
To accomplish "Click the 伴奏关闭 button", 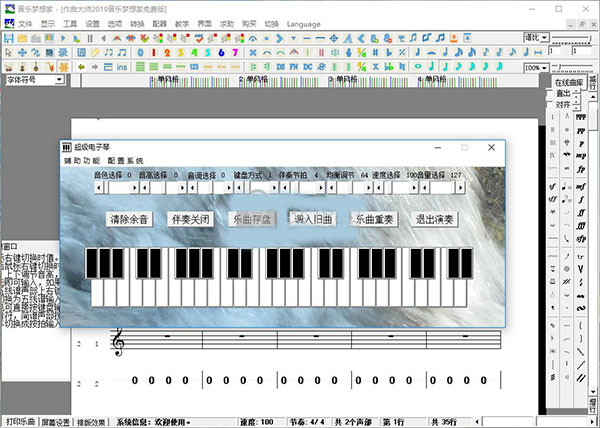I will 190,218.
